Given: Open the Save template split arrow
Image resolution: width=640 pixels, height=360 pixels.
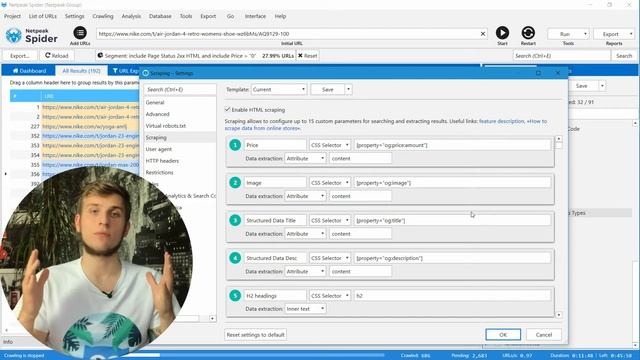Looking at the screenshot, I should (x=348, y=89).
